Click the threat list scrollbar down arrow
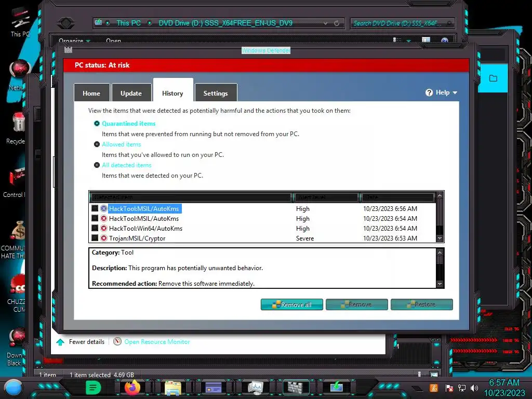This screenshot has height=399, width=532. (440, 238)
